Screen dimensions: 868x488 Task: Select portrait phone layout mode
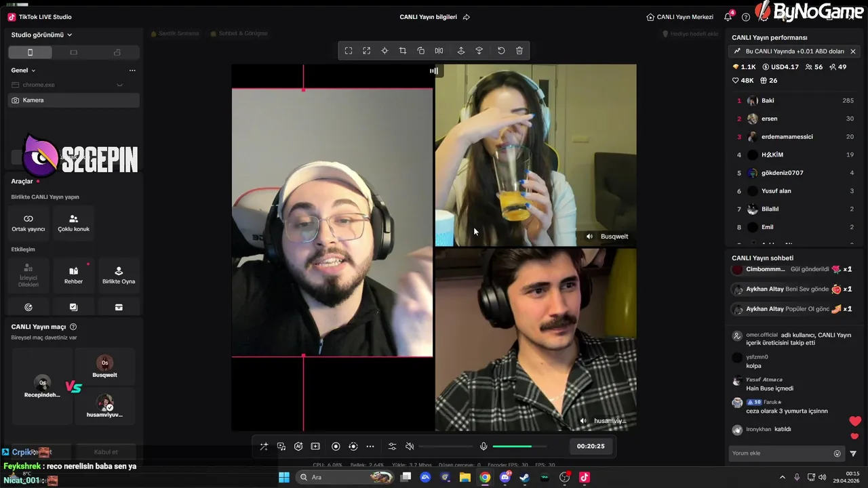tap(30, 52)
